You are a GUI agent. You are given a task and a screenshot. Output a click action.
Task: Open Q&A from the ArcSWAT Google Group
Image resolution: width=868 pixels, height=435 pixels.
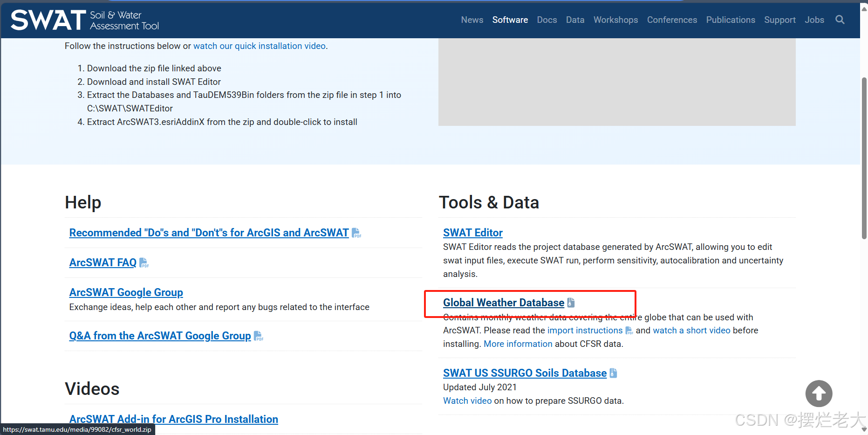click(160, 336)
